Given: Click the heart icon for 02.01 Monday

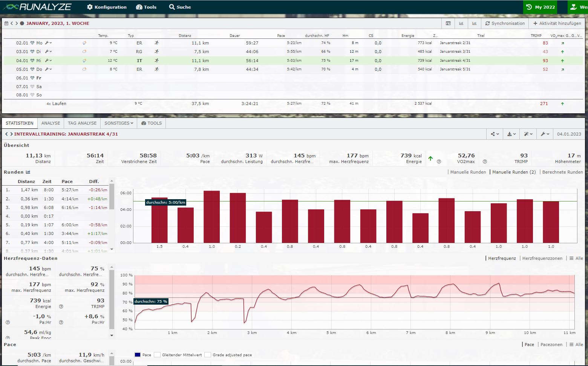Looking at the screenshot, I should pyautogui.click(x=32, y=43).
